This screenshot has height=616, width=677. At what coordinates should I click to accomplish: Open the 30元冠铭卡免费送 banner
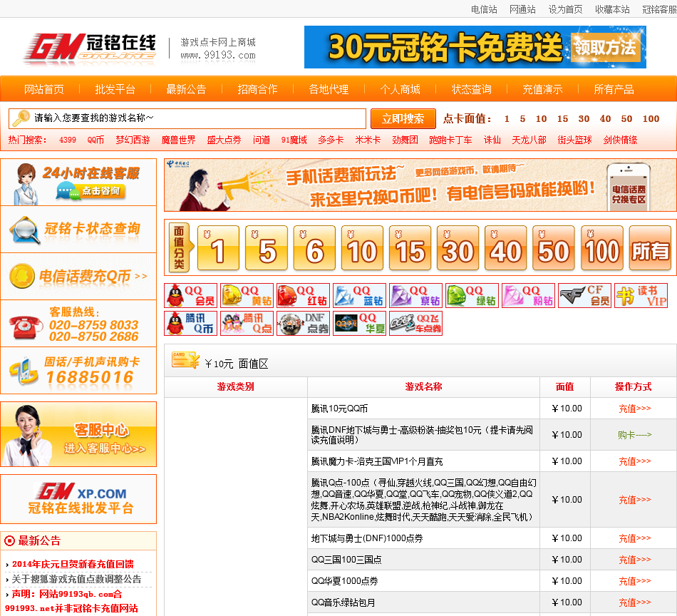[x=475, y=47]
